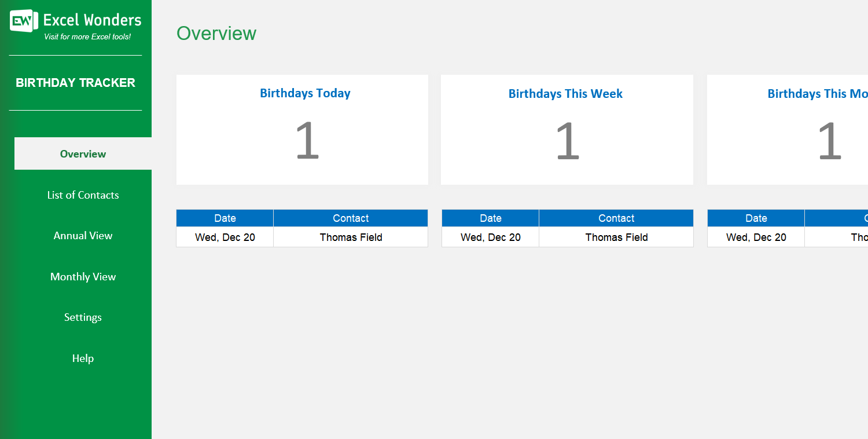Click the Birthdays This Month heading
This screenshot has height=439, width=868.
817,93
